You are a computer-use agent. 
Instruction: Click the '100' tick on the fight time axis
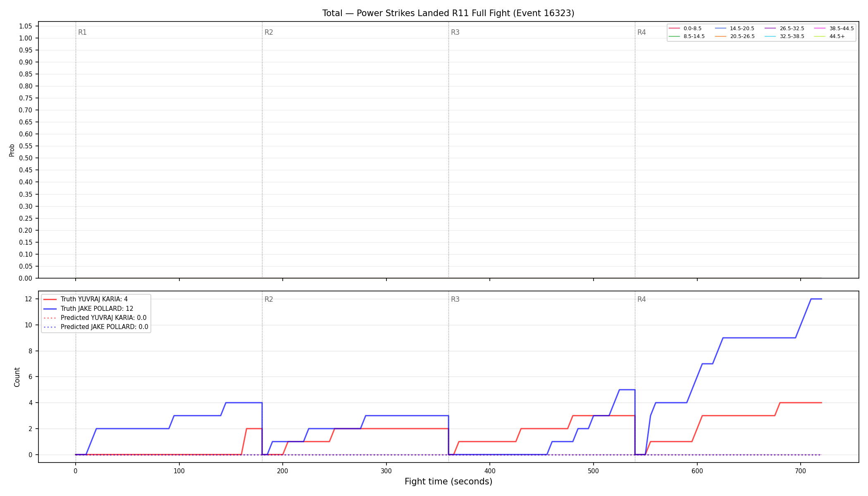tap(179, 471)
